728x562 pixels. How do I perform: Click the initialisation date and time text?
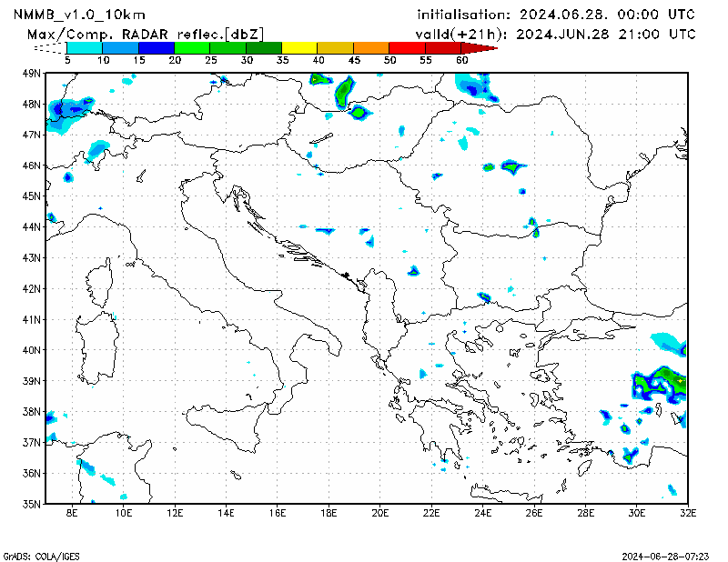pos(555,15)
